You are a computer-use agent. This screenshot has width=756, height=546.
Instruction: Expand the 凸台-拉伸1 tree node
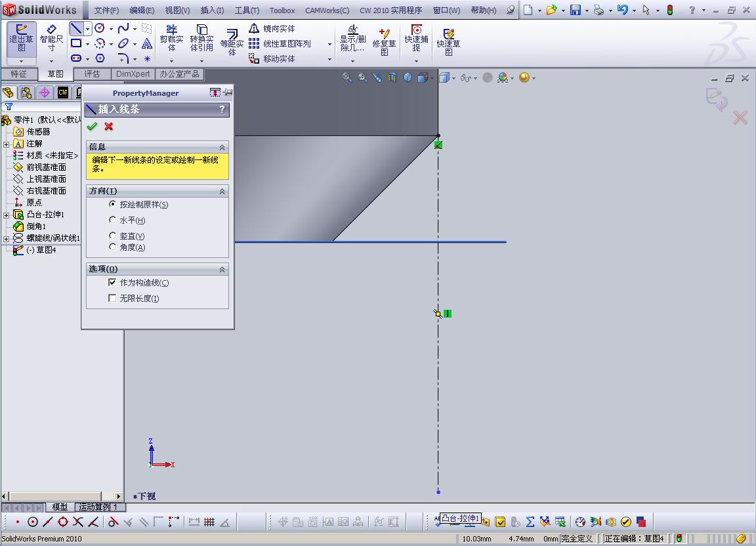(6, 215)
